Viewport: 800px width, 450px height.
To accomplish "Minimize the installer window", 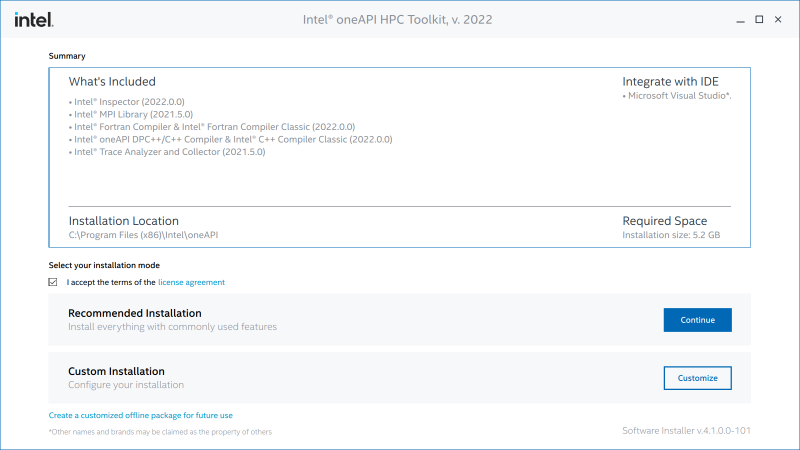I will click(740, 19).
